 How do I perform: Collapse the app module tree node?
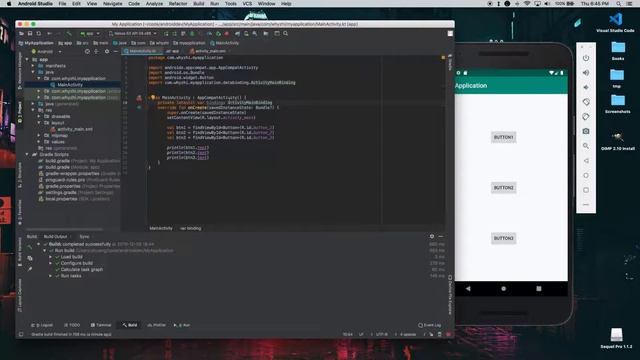(x=27, y=59)
